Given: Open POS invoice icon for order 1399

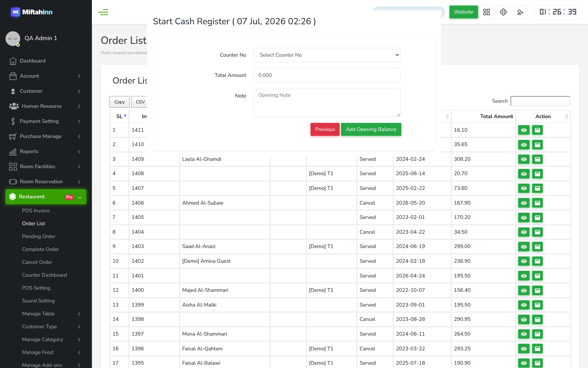Looking at the screenshot, I should click(537, 305).
